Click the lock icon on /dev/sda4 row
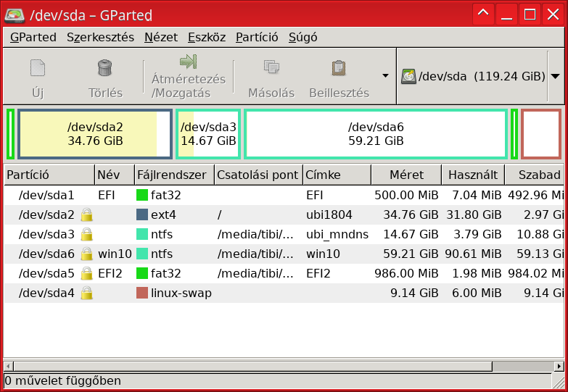 (86, 293)
